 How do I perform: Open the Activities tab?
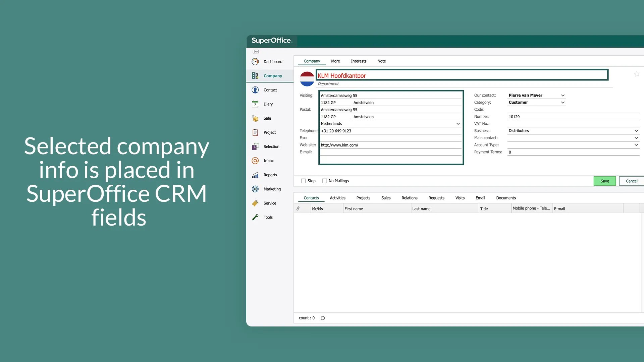pyautogui.click(x=337, y=198)
